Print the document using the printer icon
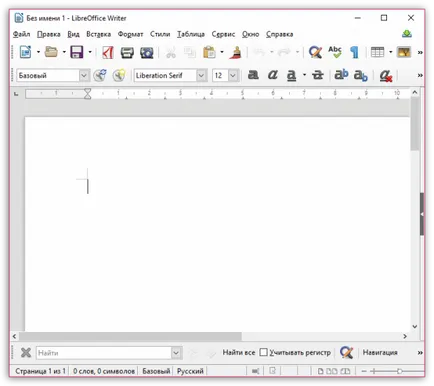434x386 pixels. (127, 52)
